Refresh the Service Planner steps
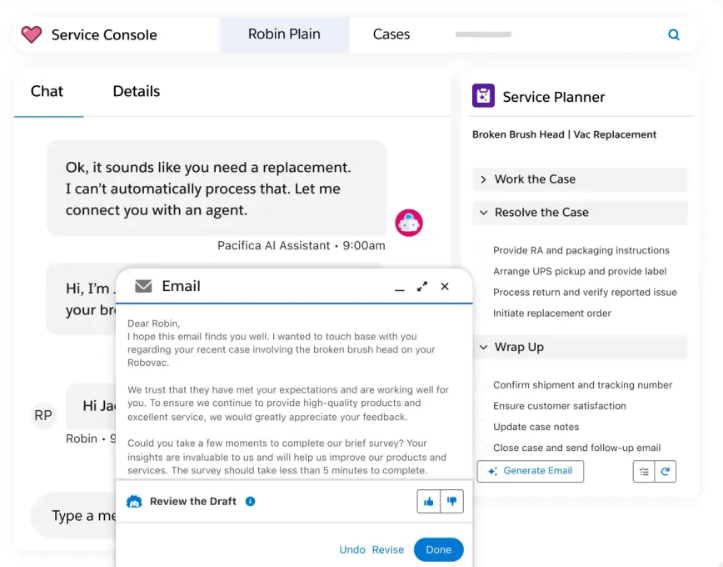Image resolution: width=723 pixels, height=567 pixels. (x=665, y=472)
